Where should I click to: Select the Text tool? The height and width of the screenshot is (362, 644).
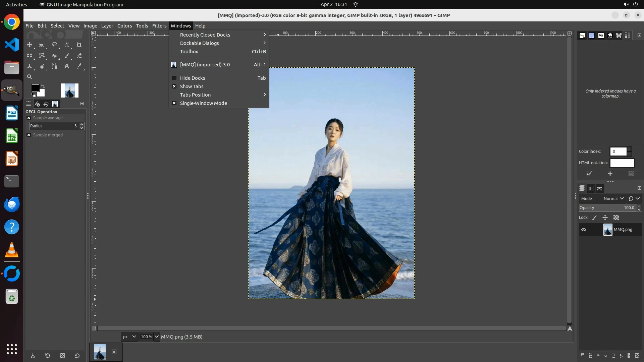(67, 66)
